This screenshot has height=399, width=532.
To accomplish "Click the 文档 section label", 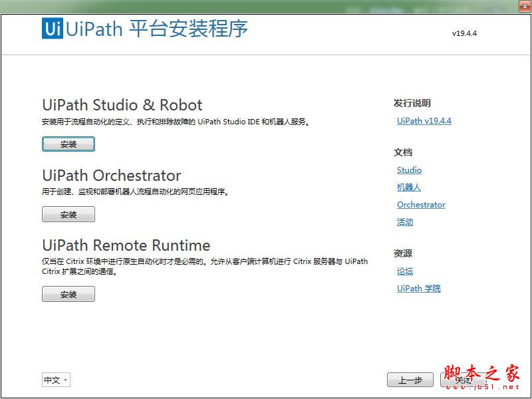I will pos(403,152).
